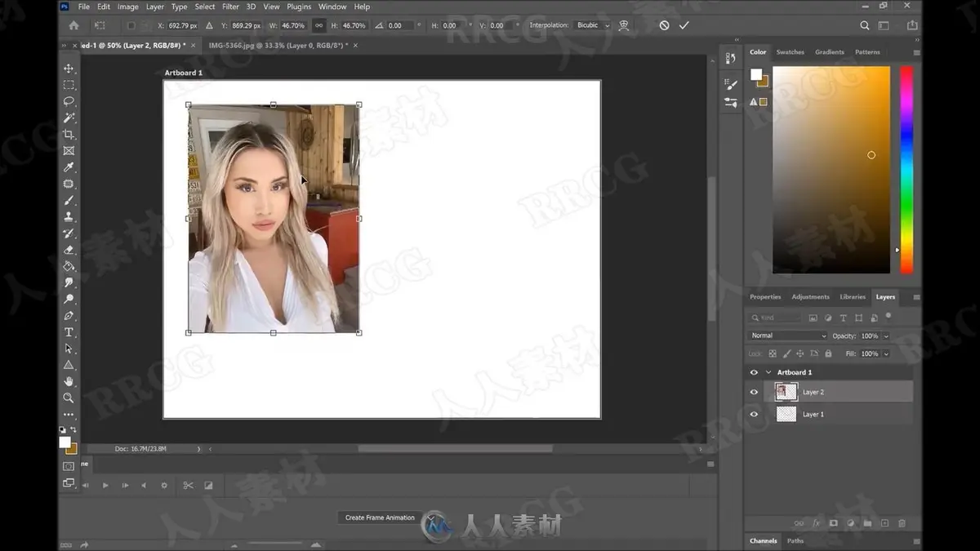Click the search icon at top right

[x=865, y=25]
